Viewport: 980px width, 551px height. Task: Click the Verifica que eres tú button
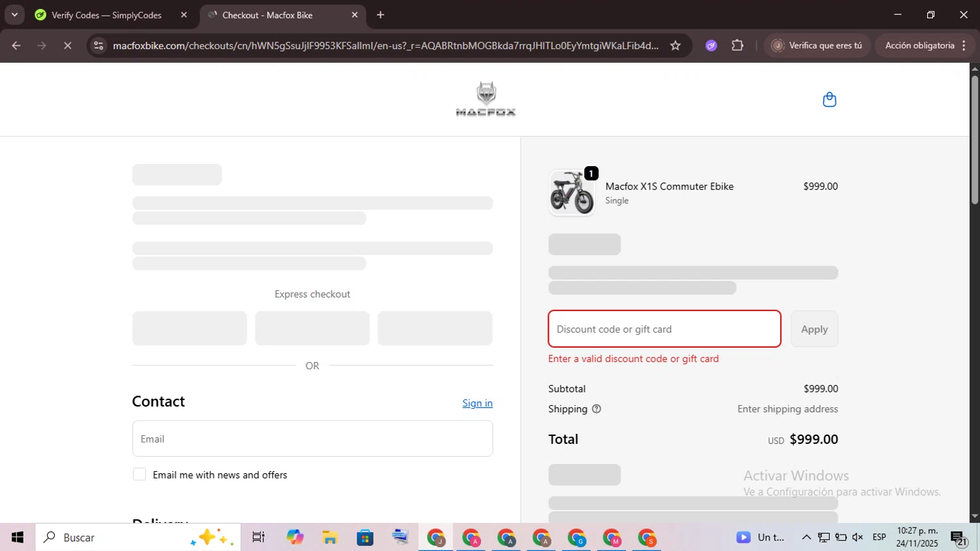pyautogui.click(x=817, y=45)
